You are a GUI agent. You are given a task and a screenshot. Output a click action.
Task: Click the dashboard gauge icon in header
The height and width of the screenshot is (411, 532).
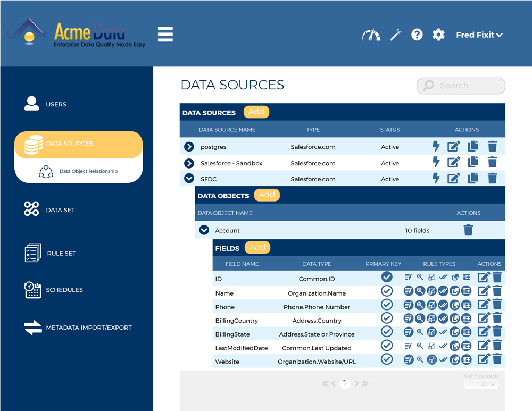point(371,35)
